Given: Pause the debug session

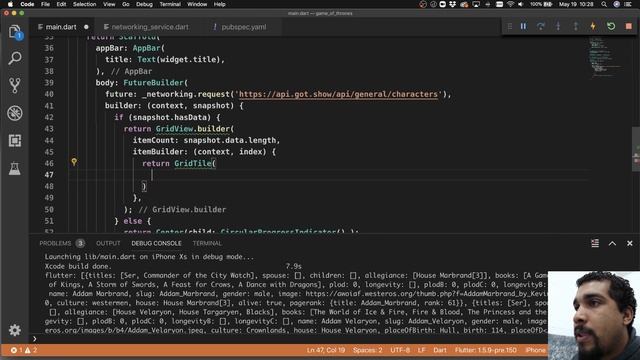Looking at the screenshot, I should [x=523, y=26].
